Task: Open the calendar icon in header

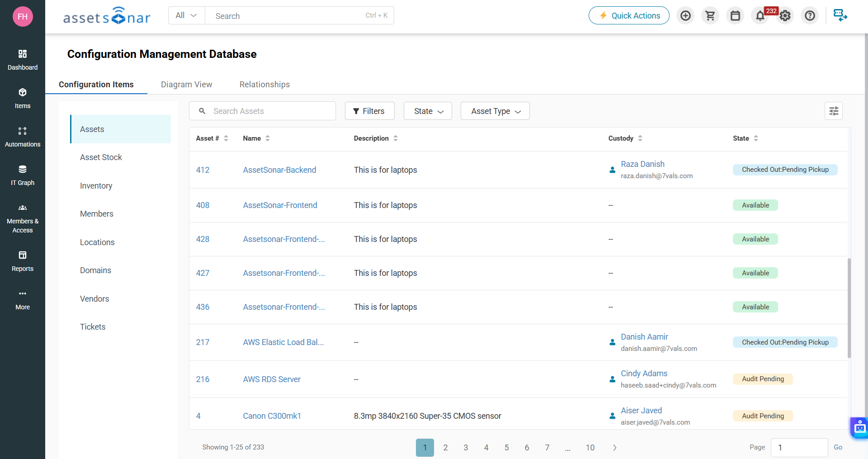Action: click(735, 16)
